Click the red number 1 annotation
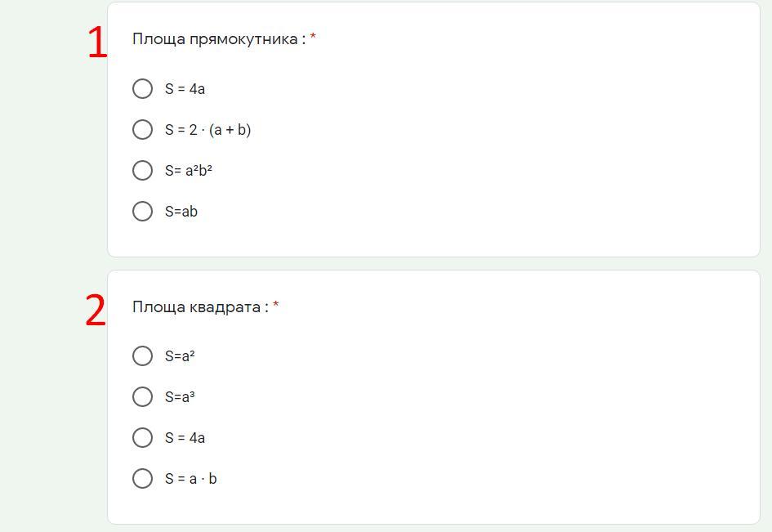This screenshot has width=772, height=532. click(x=97, y=42)
